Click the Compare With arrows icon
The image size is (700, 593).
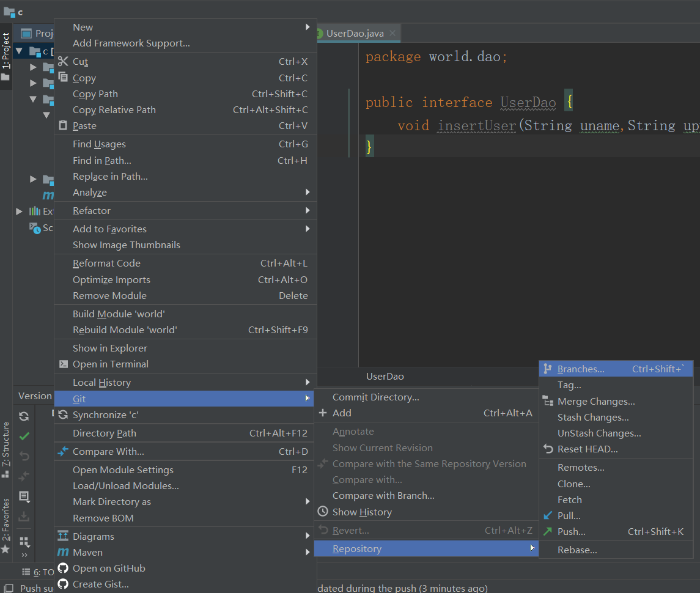coord(63,451)
